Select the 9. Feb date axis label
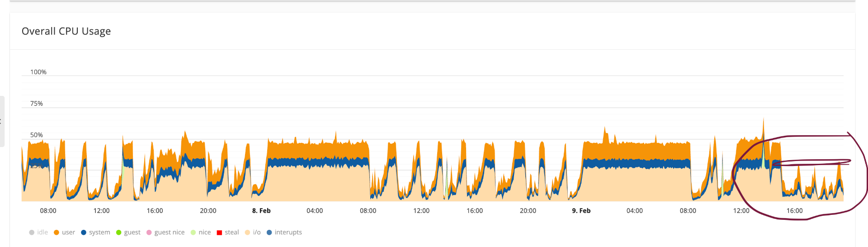 (x=581, y=211)
